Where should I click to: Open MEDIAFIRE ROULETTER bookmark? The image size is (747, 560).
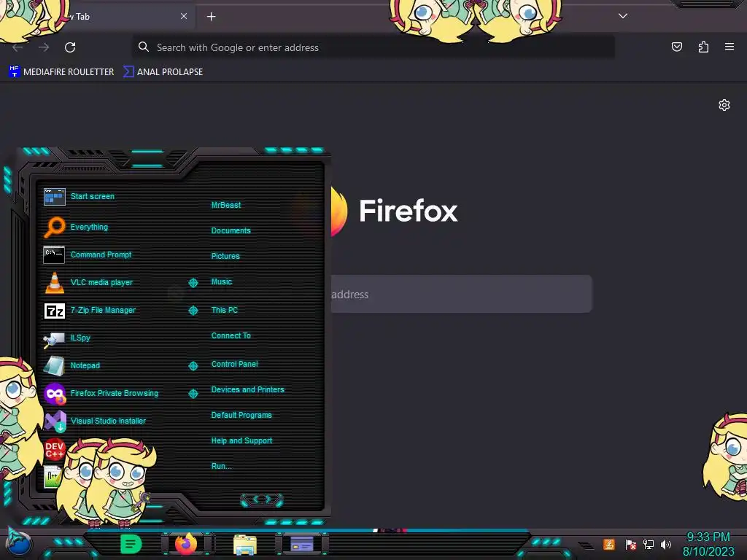coord(61,72)
